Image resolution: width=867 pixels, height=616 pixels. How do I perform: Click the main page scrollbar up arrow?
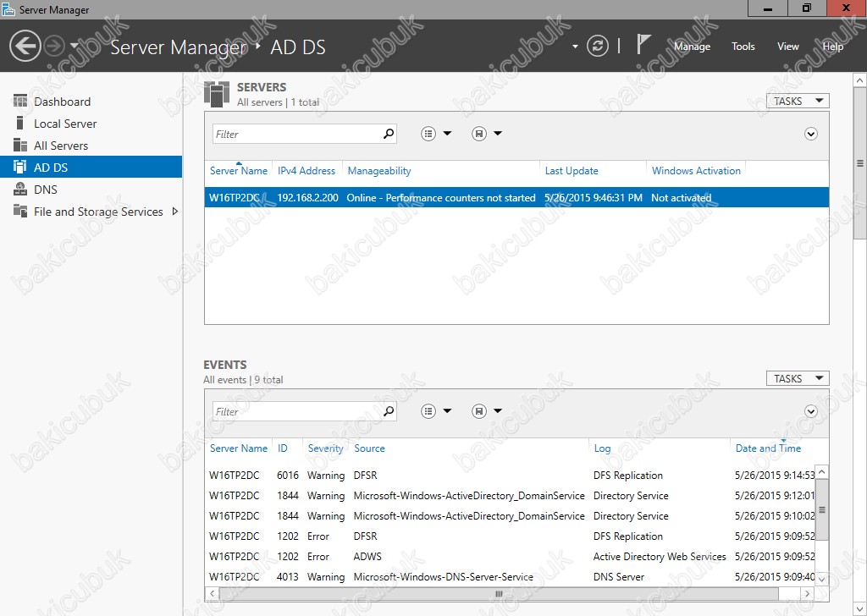click(860, 80)
